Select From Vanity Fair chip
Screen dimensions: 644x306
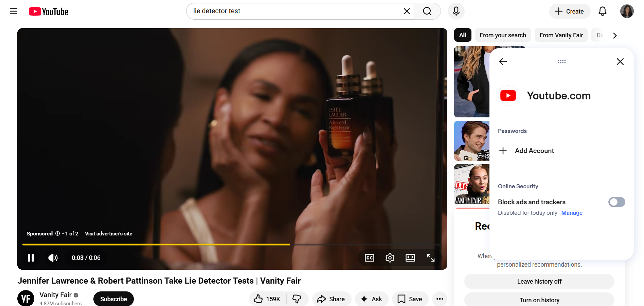(561, 35)
